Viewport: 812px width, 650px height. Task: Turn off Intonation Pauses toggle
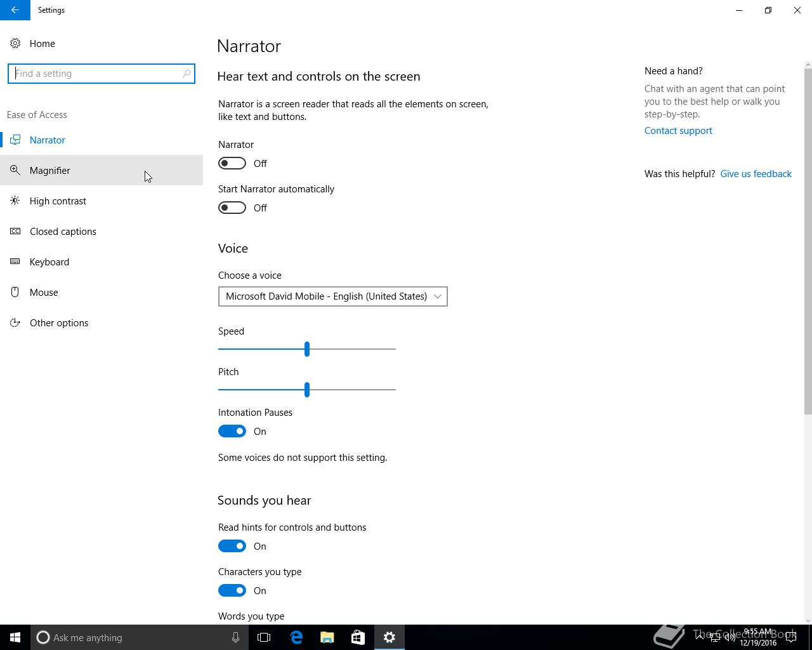tap(232, 431)
